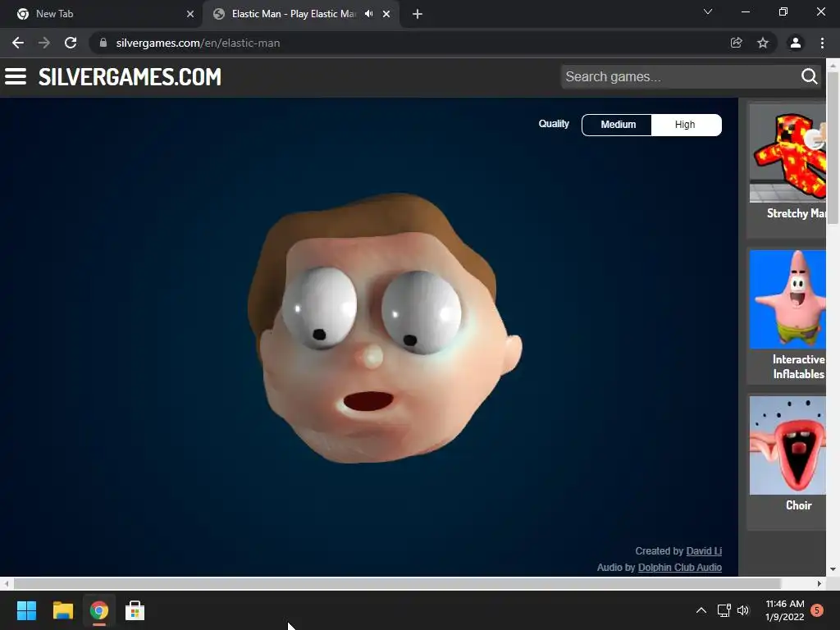This screenshot has height=630, width=840.
Task: Click the share page icon in the address bar
Action: coord(736,43)
